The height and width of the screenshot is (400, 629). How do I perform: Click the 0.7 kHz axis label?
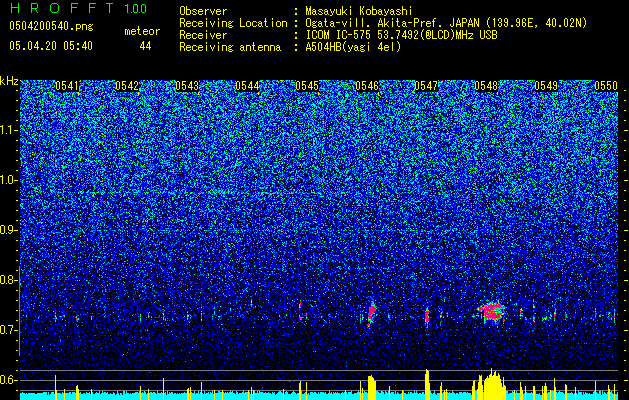click(x=9, y=330)
